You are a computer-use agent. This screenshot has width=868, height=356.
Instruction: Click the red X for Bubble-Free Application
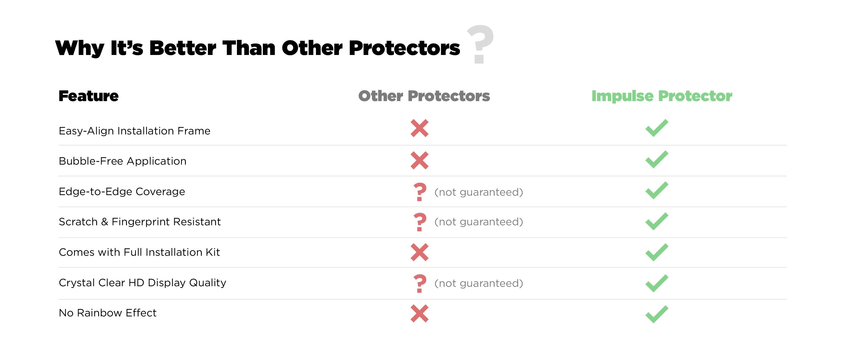[x=419, y=160]
